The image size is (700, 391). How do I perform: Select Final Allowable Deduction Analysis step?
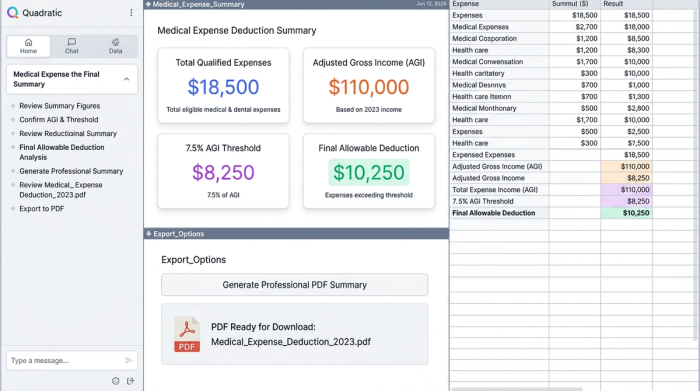pyautogui.click(x=62, y=152)
